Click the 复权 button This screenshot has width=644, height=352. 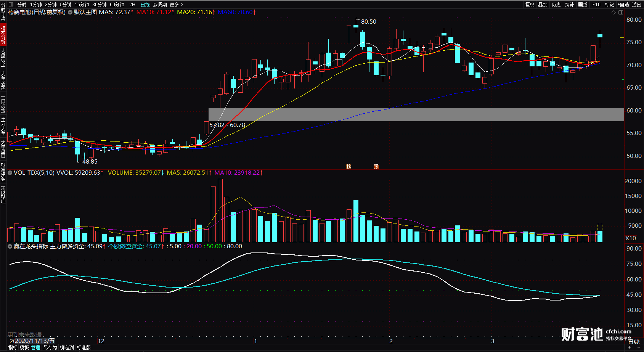click(x=530, y=5)
